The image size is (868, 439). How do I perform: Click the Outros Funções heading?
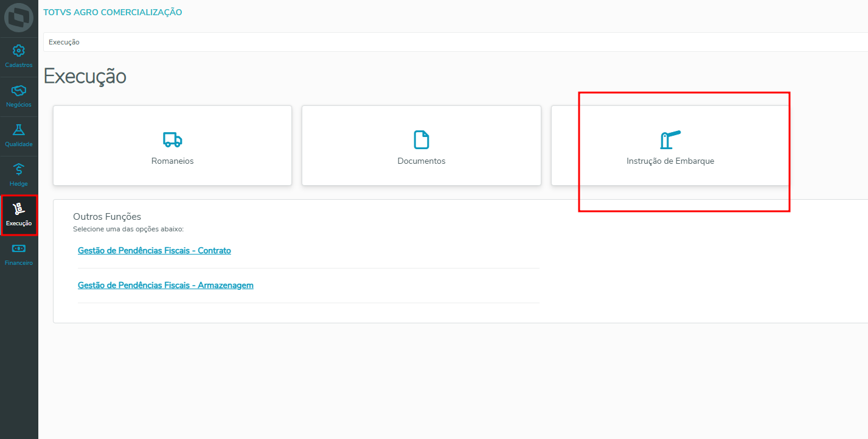(107, 217)
